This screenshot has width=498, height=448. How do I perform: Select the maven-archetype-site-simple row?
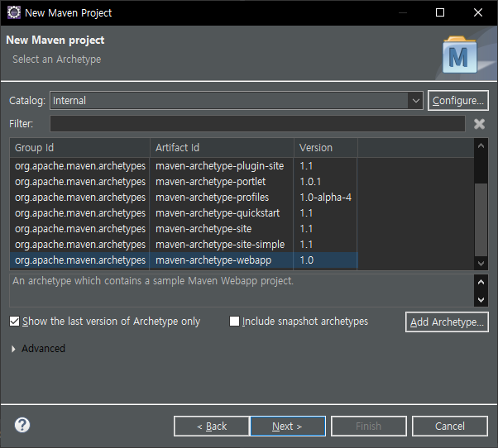pos(184,245)
